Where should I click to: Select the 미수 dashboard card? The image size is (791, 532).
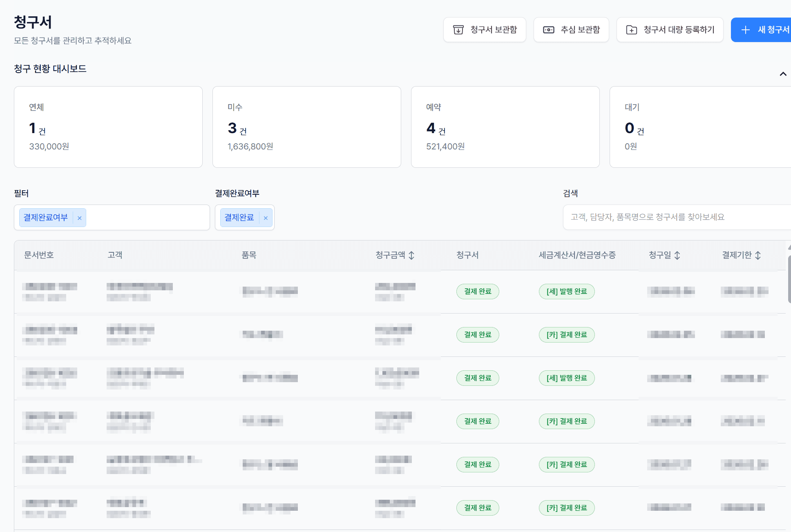(306, 127)
